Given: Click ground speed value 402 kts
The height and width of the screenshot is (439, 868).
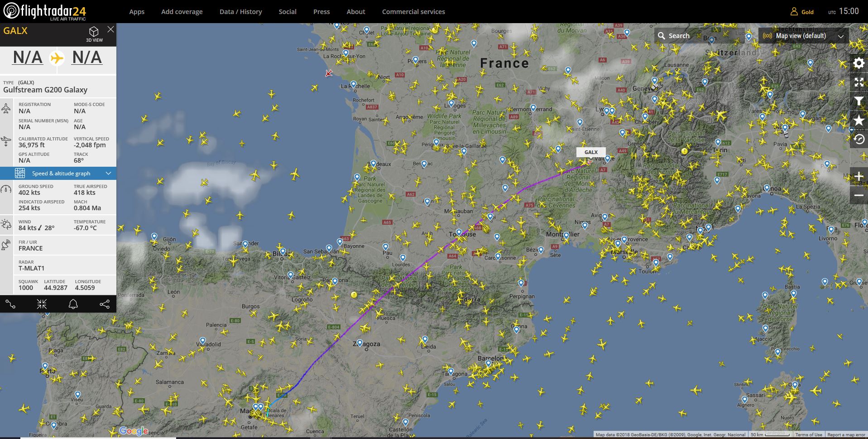Looking at the screenshot, I should [x=29, y=193].
